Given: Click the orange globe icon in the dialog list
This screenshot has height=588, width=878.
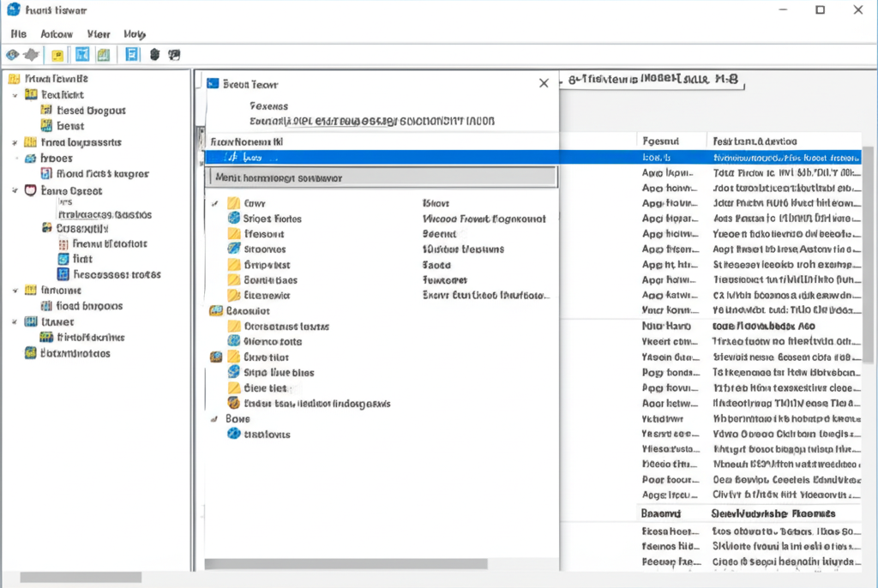Looking at the screenshot, I should [234, 403].
